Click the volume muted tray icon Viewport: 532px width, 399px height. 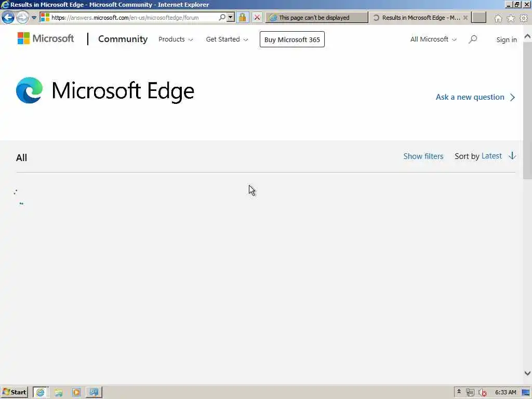click(x=482, y=393)
